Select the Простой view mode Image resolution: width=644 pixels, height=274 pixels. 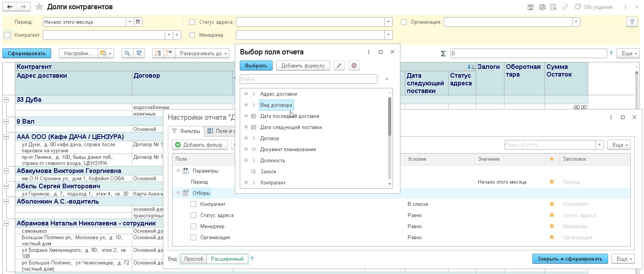(194, 259)
